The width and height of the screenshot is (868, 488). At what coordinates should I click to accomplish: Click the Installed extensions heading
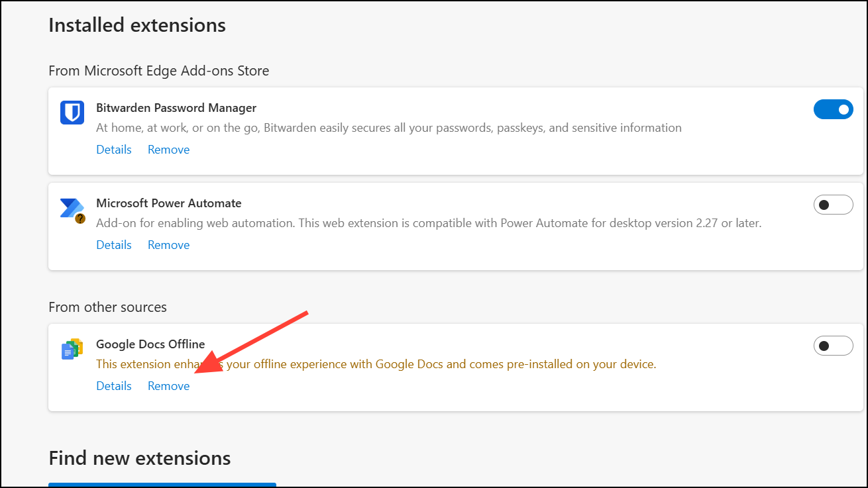click(x=136, y=24)
